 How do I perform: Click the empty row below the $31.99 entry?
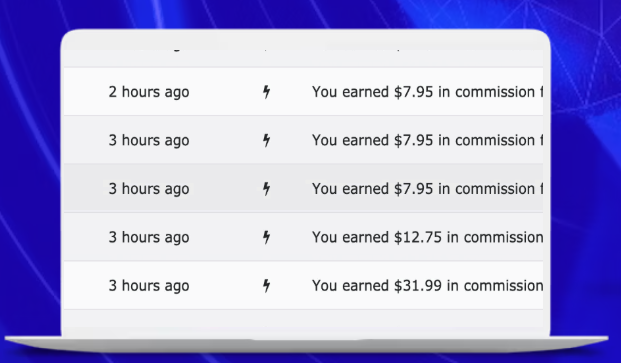[303, 321]
